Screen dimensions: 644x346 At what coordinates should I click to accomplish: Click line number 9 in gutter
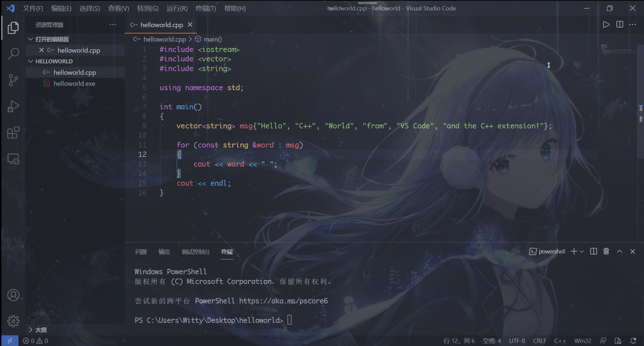[144, 126]
